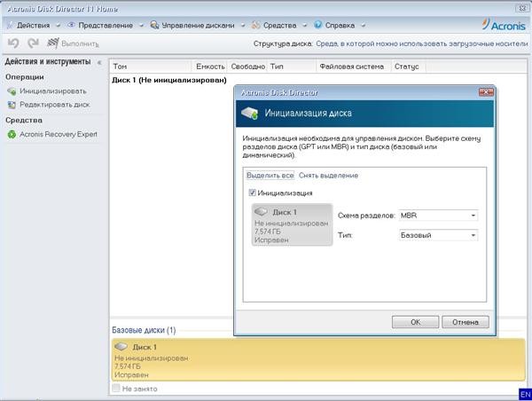532x401 pixels.
Task: Sort by the Свободно column header
Action: (248, 67)
